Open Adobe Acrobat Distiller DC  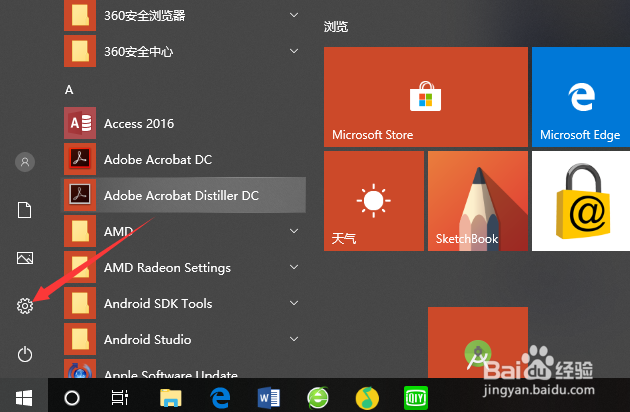coord(183,195)
